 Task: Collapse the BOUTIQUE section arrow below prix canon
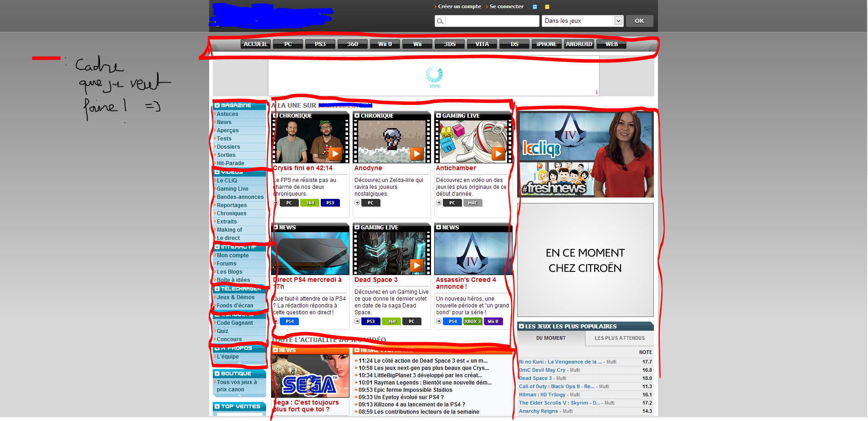pos(240,395)
